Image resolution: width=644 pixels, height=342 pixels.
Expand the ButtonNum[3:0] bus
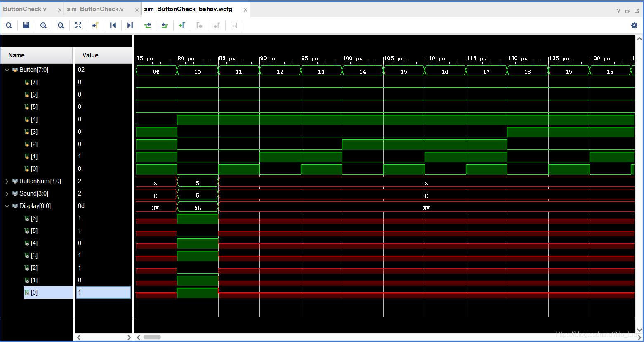tap(7, 181)
